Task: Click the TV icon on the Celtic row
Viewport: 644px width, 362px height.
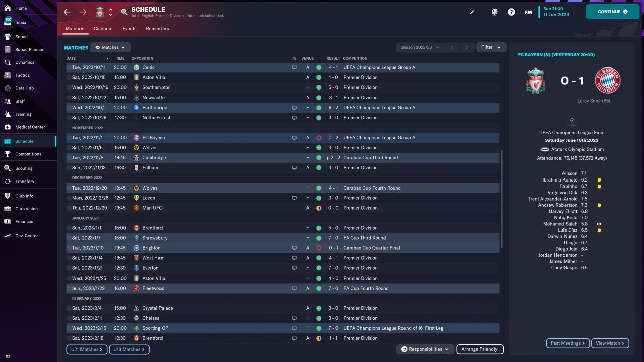Action: click(294, 67)
